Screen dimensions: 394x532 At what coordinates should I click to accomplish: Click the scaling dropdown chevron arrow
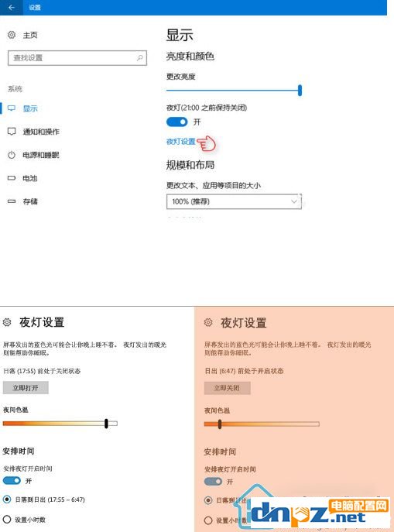point(293,201)
